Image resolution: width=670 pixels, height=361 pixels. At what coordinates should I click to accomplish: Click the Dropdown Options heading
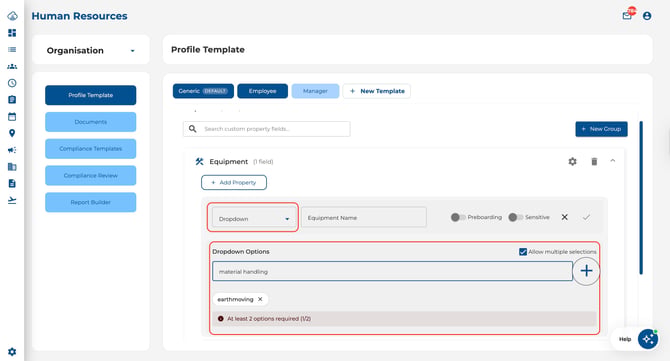241,252
